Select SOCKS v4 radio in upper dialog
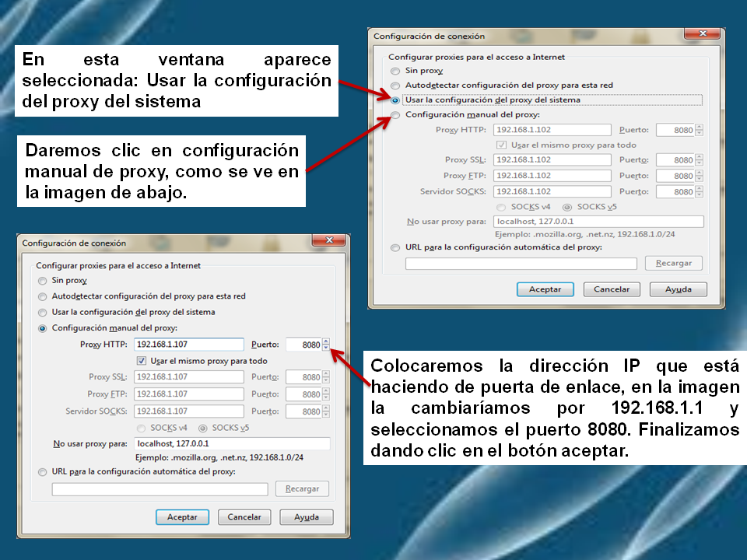 pos(500,207)
